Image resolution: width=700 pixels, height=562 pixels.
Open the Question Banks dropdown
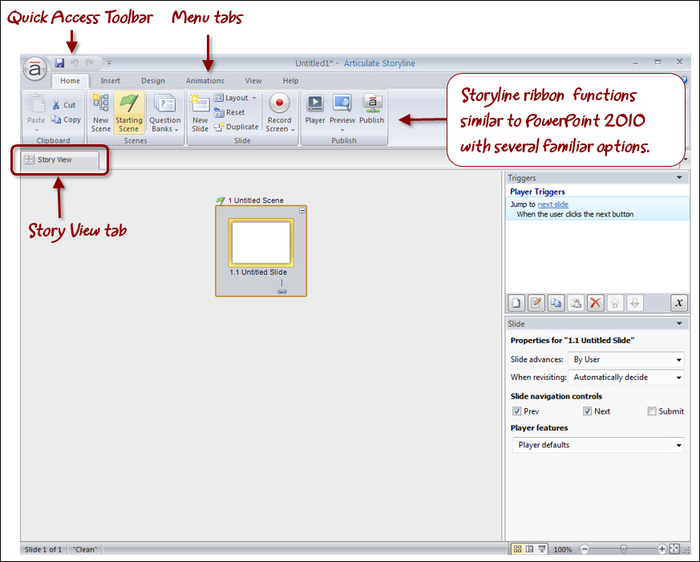[165, 113]
